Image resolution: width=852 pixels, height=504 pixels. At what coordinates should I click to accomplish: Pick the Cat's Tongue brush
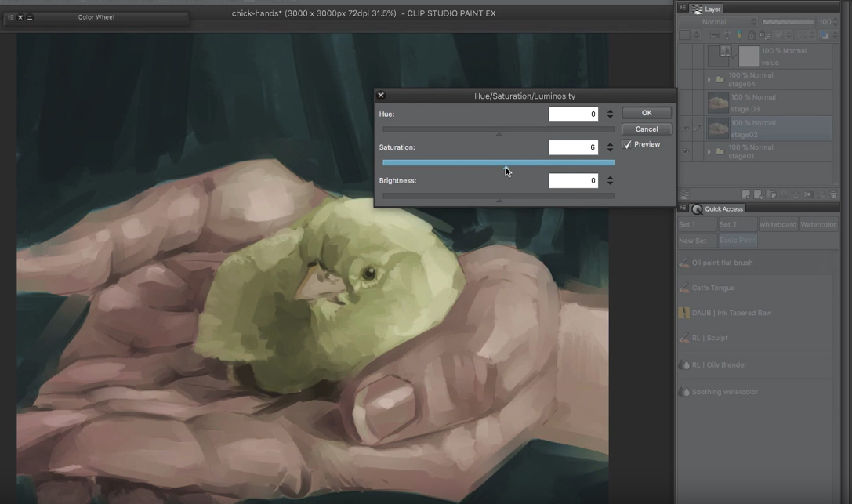tap(713, 288)
